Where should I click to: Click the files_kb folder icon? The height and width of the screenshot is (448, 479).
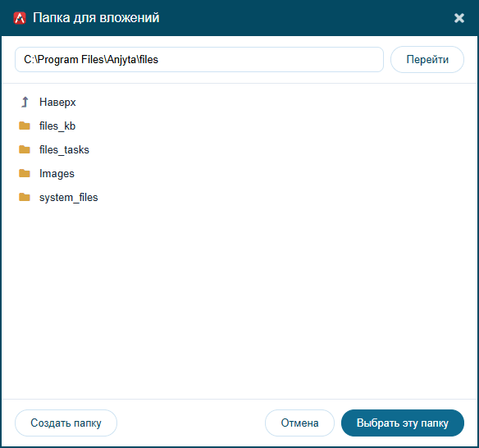pyautogui.click(x=25, y=126)
